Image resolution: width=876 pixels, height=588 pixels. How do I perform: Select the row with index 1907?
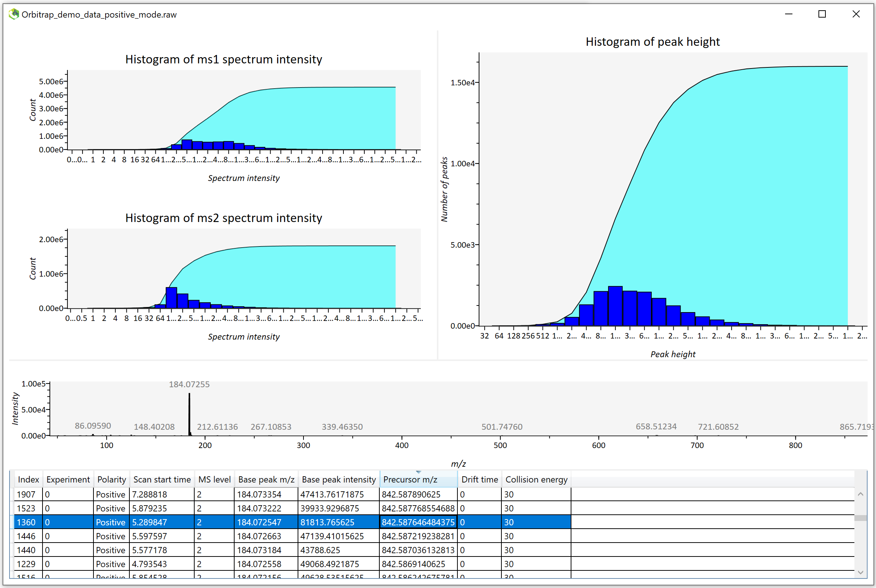pyautogui.click(x=26, y=494)
